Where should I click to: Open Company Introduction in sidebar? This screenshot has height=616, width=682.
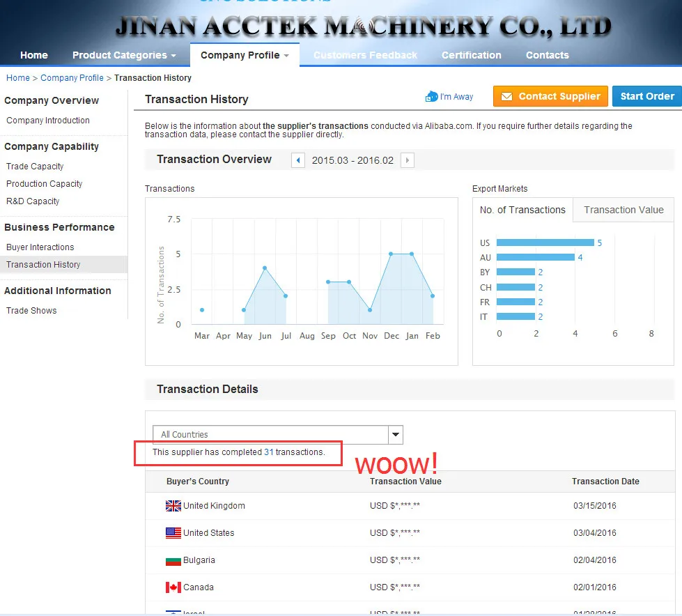tap(48, 121)
